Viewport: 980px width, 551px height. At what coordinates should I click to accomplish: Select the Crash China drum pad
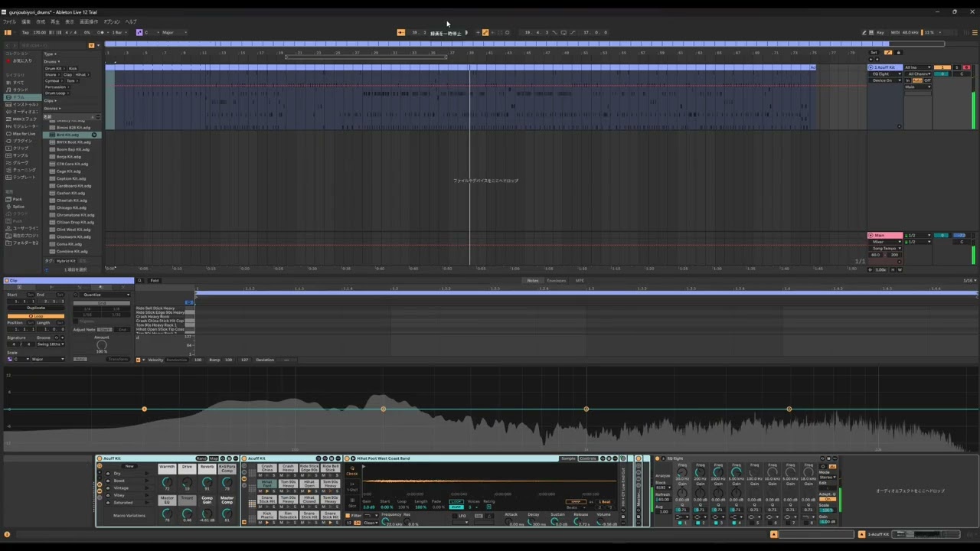pyautogui.click(x=266, y=468)
